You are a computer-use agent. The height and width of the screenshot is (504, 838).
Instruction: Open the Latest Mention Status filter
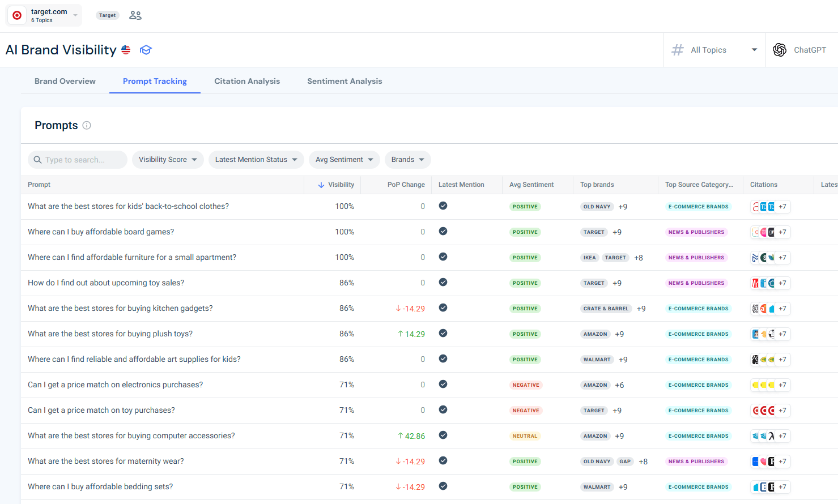pos(256,160)
